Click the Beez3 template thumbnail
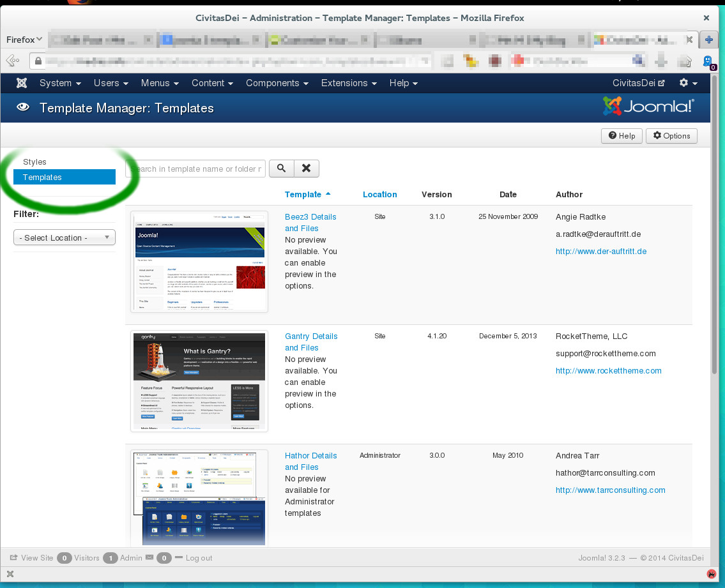The image size is (725, 588). [x=199, y=262]
